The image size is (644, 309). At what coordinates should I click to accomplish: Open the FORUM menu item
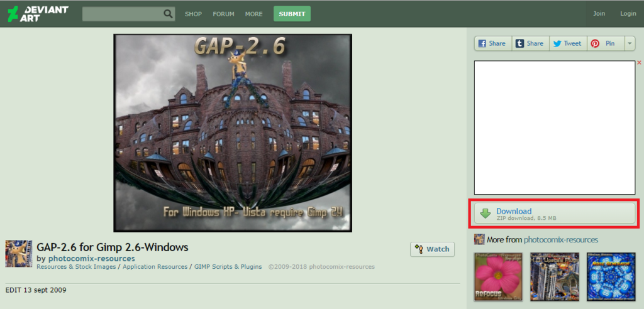pyautogui.click(x=223, y=14)
